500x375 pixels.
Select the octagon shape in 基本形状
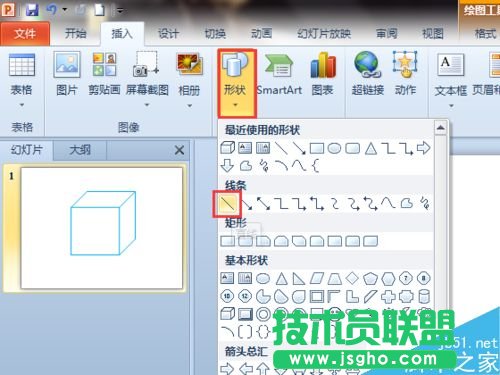point(424,278)
